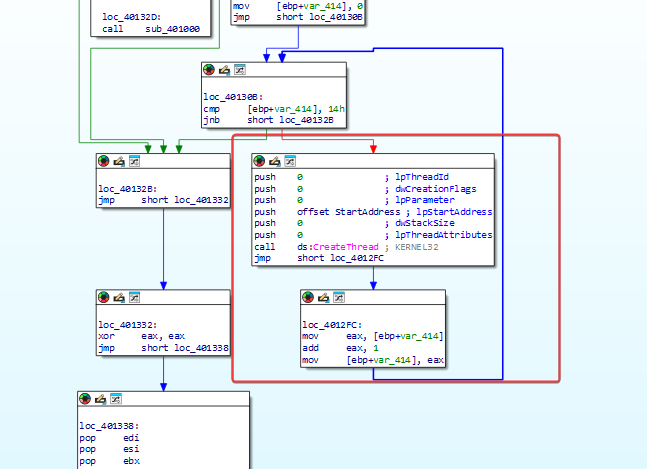This screenshot has height=469, width=647.
Task: Click 'mov eax, [ebp+var_414]' instruction
Action: click(x=373, y=336)
